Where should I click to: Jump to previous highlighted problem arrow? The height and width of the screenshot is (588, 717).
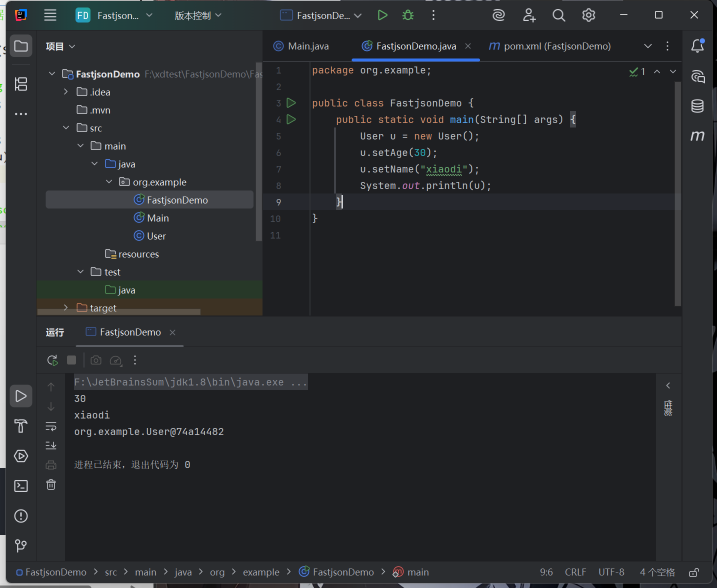[x=657, y=71]
